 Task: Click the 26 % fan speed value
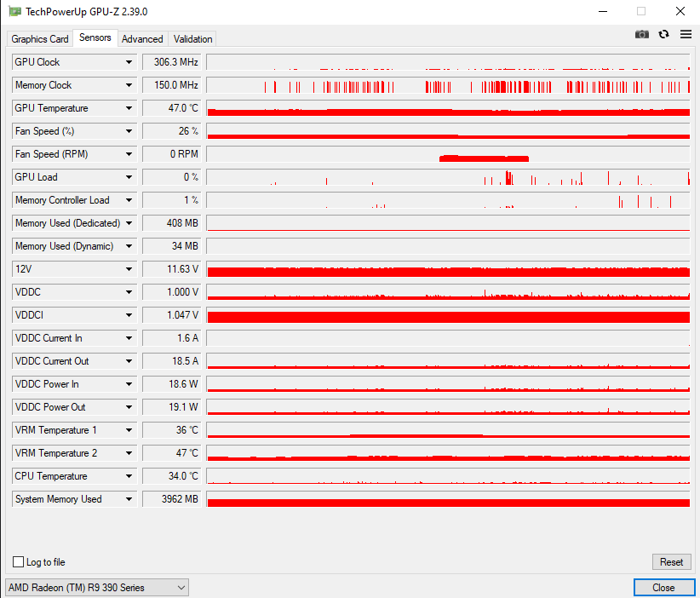click(172, 131)
